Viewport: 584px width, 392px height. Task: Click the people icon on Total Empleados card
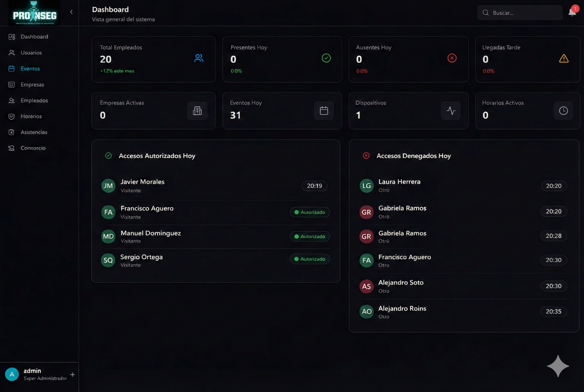pos(199,58)
